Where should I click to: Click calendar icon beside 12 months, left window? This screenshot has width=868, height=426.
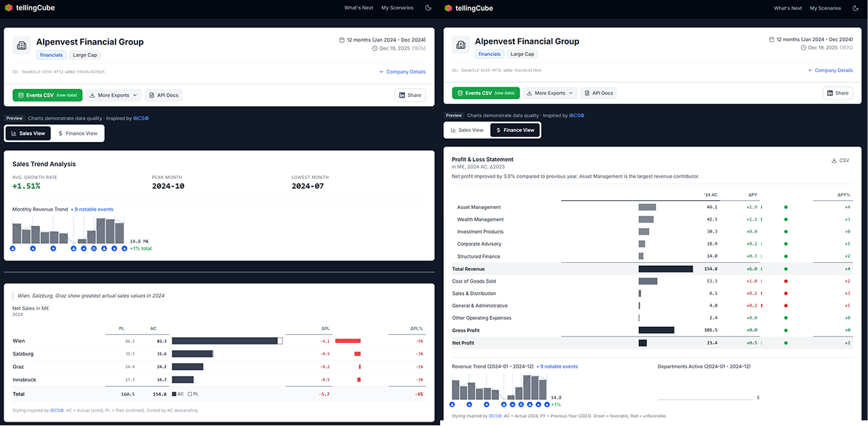341,40
